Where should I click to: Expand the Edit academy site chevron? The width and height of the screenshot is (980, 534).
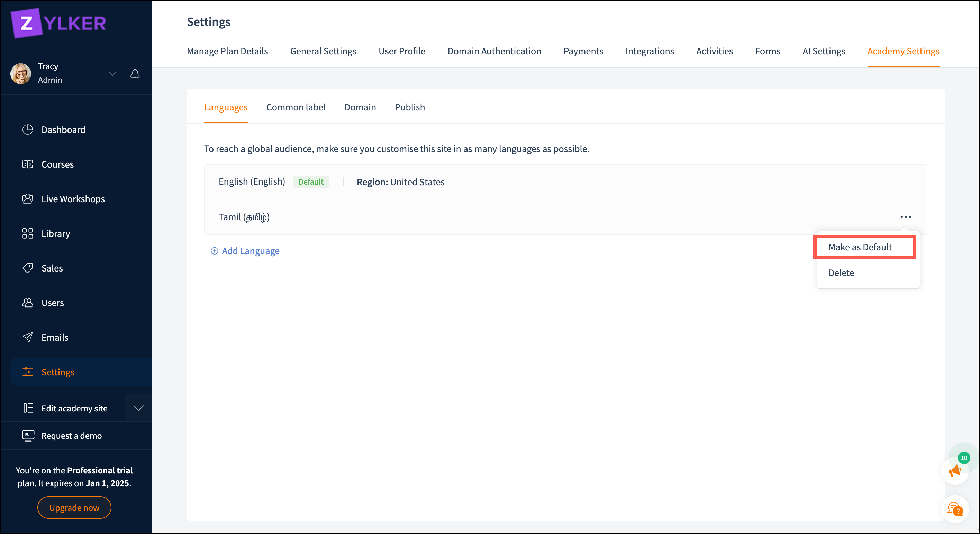138,408
